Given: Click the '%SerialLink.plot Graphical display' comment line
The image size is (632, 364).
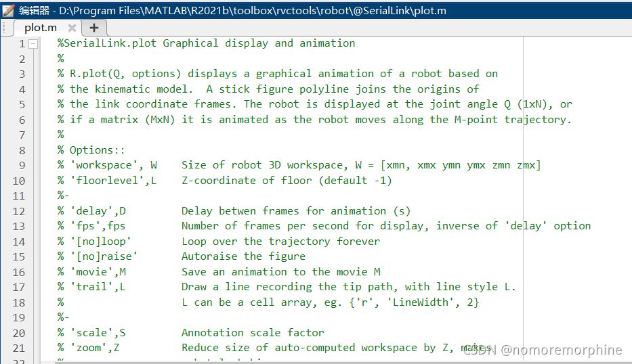Looking at the screenshot, I should point(206,43).
